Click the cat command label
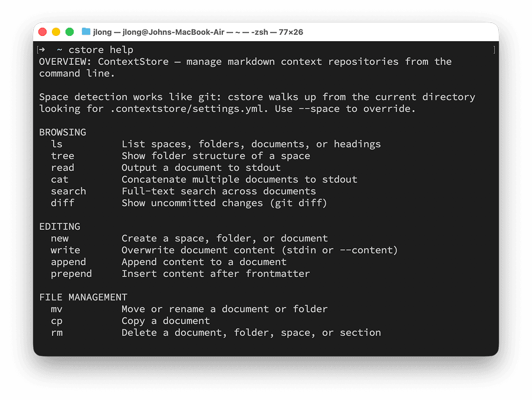This screenshot has height=400, width=532. coord(59,179)
